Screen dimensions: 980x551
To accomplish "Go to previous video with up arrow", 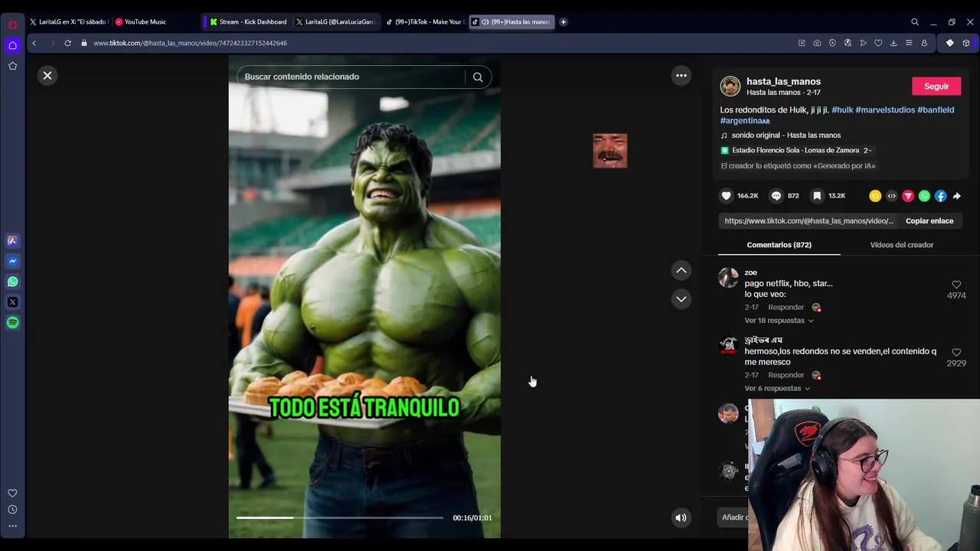I will point(681,271).
